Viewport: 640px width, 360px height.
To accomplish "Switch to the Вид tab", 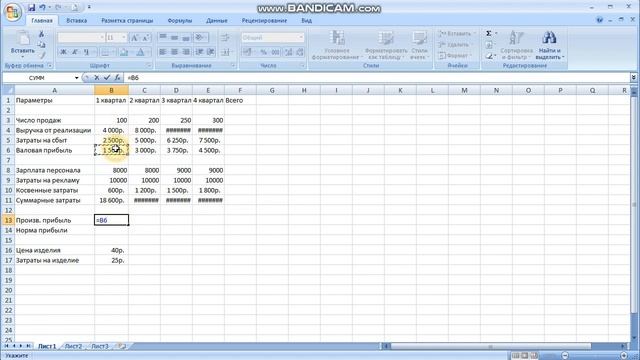I will point(307,20).
